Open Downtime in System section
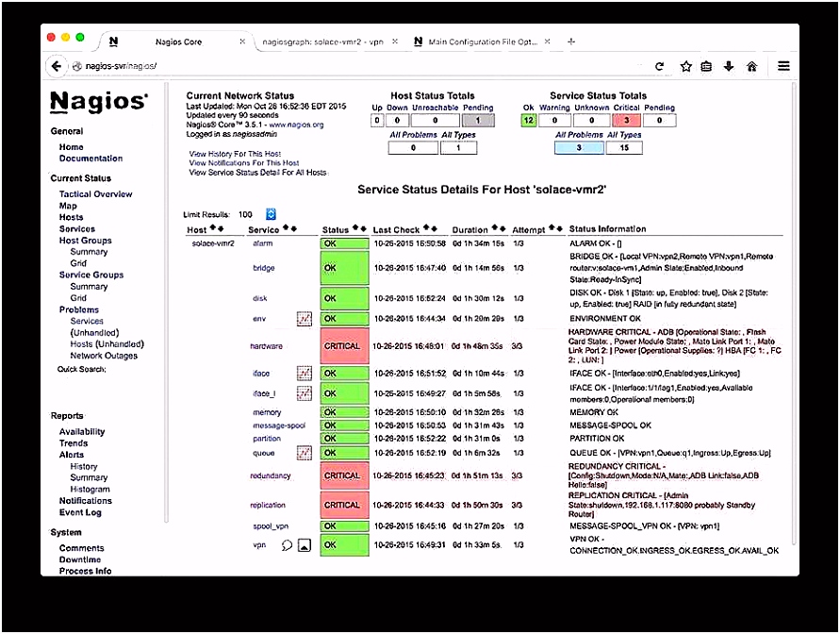Screen dimensions: 840x634 (x=80, y=559)
